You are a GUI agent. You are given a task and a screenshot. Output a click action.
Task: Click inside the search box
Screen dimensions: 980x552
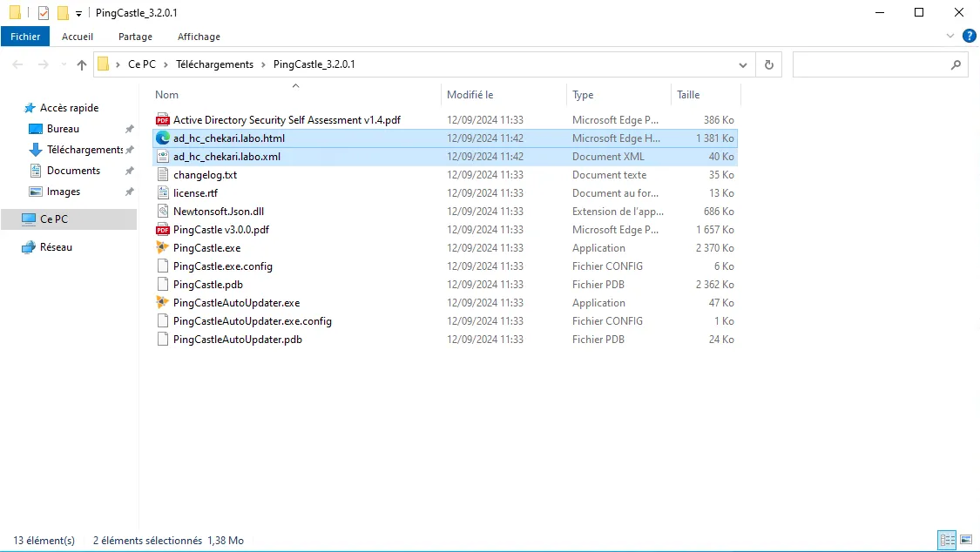point(871,64)
